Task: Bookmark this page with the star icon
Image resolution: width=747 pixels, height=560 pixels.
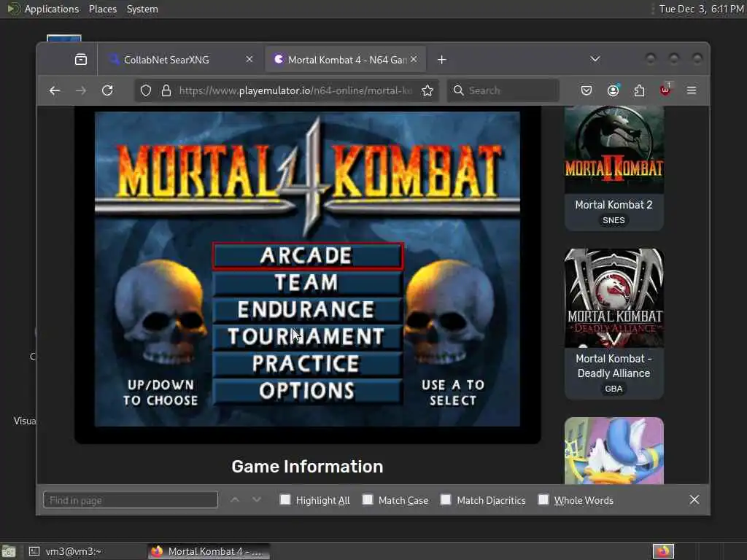Action: click(427, 90)
